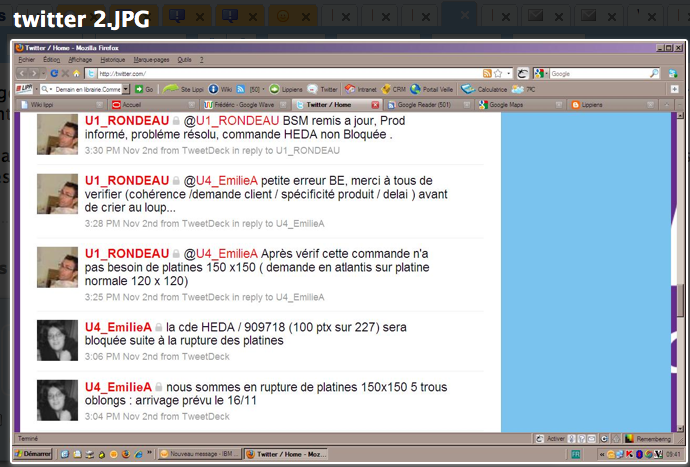Open the address bar history dropdown arrow
The height and width of the screenshot is (467, 690).
point(510,74)
